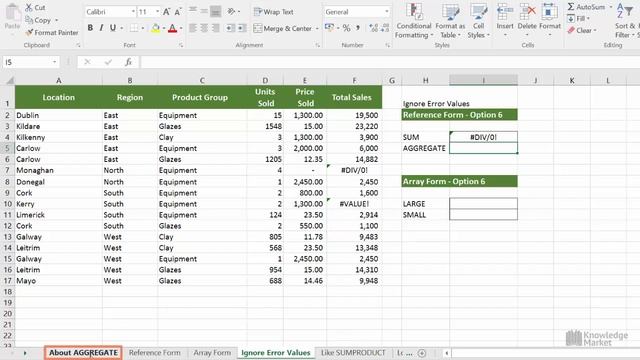Click the Cut scissors icon
Screen dimensions: 640x360
coord(29,7)
